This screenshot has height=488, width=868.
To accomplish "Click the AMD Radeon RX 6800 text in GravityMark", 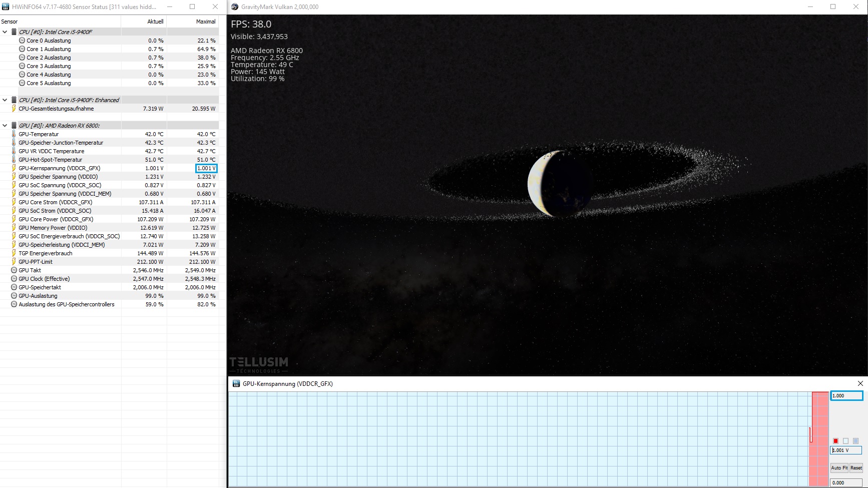I will pyautogui.click(x=266, y=51).
